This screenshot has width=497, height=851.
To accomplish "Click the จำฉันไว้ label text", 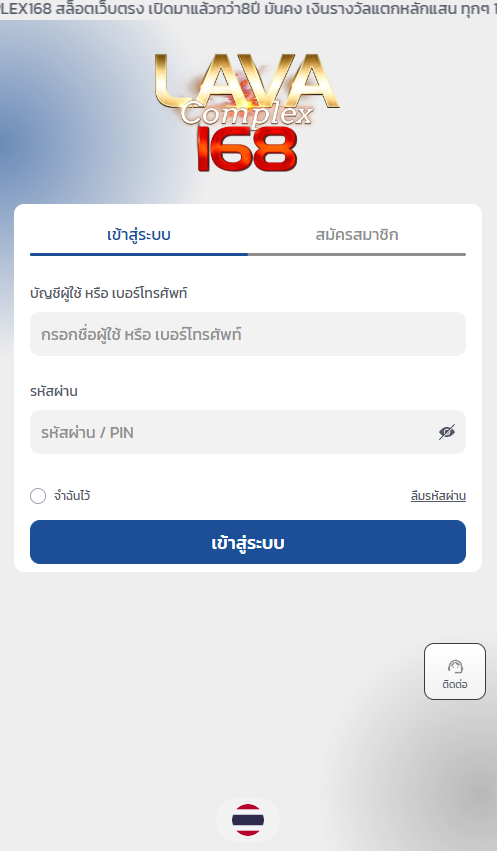I will click(x=72, y=496).
